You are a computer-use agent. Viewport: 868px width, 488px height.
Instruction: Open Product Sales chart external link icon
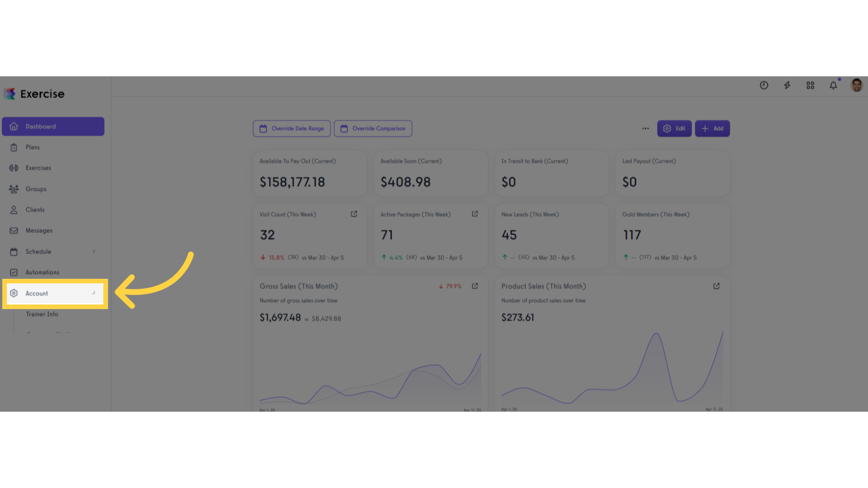(x=717, y=286)
